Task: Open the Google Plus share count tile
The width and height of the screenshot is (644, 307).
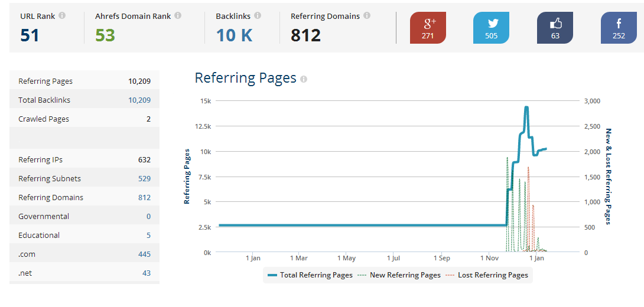Action: [428, 28]
